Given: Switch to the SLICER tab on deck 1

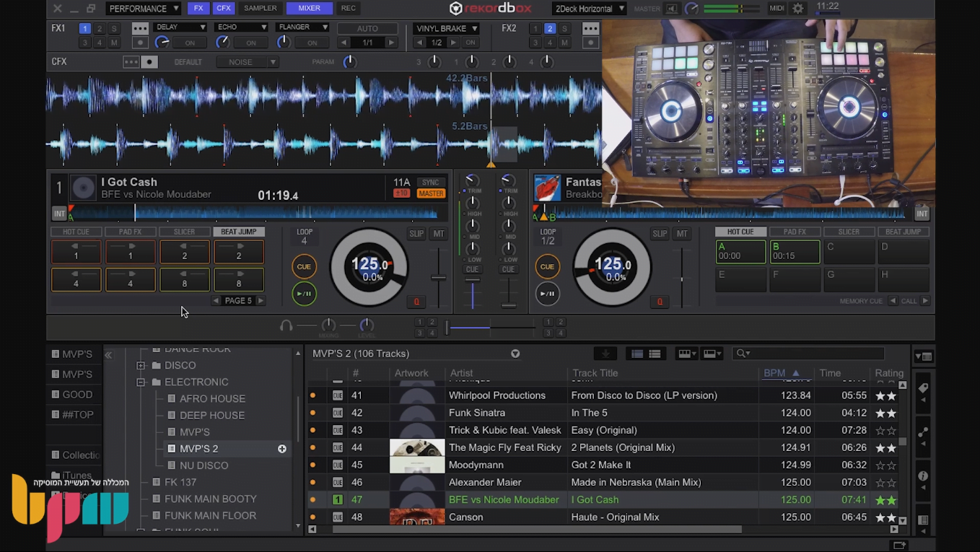Looking at the screenshot, I should pyautogui.click(x=184, y=232).
